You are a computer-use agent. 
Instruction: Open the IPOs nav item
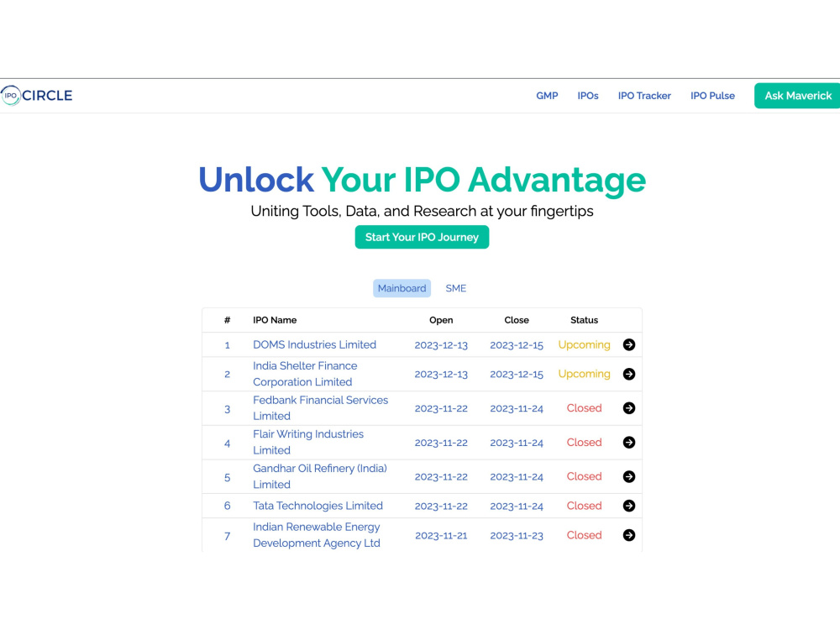[x=588, y=96]
